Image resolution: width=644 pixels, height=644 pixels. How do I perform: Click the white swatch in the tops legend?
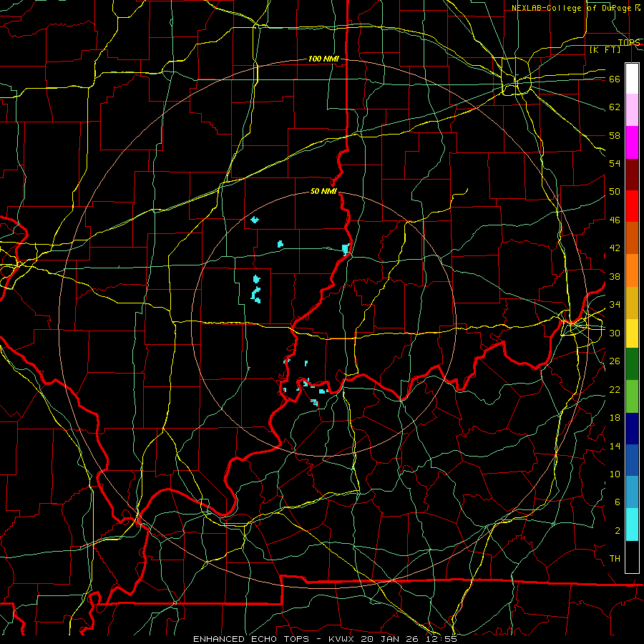click(632, 79)
